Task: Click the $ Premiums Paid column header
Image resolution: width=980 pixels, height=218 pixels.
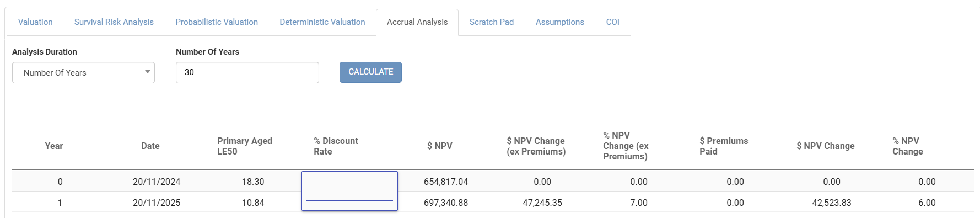Action: coord(724,146)
